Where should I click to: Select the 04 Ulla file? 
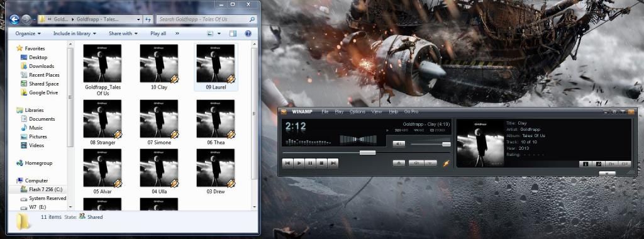click(x=159, y=171)
